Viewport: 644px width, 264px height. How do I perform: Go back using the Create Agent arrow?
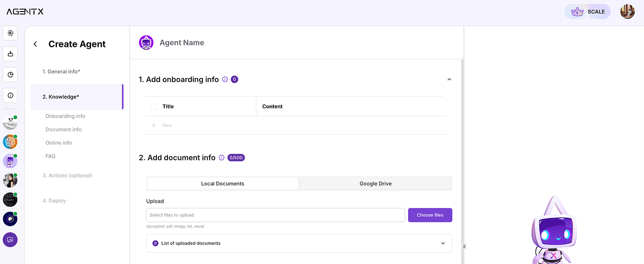(x=35, y=44)
